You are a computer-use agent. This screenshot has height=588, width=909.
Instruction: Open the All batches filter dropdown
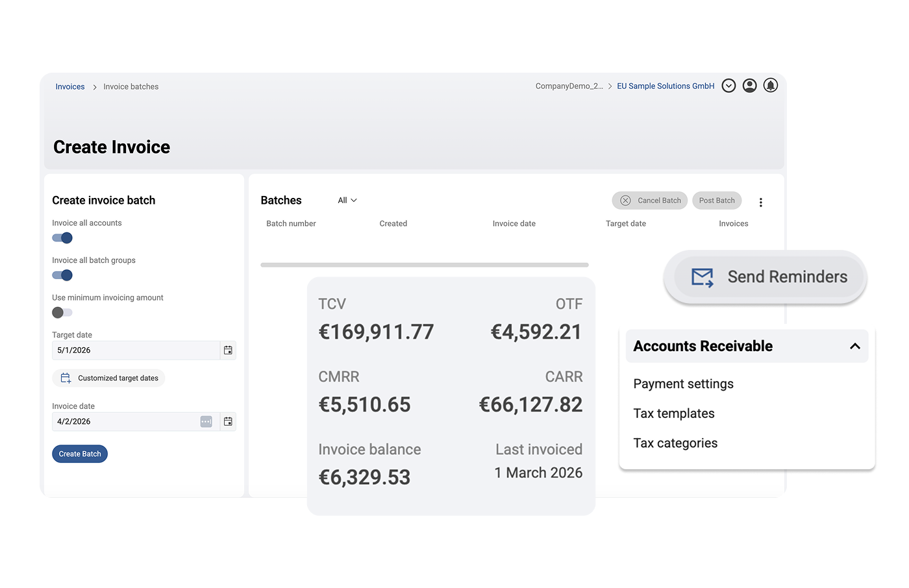[x=347, y=201]
